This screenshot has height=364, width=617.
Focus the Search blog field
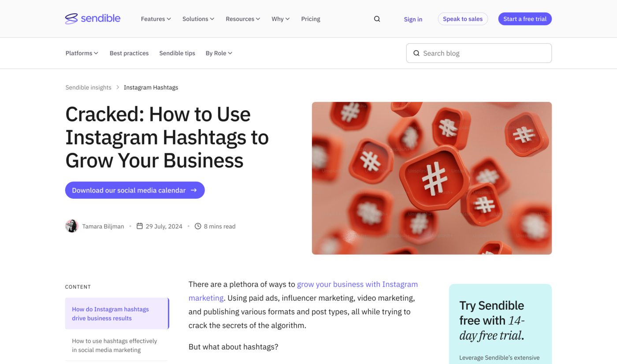[x=479, y=53]
